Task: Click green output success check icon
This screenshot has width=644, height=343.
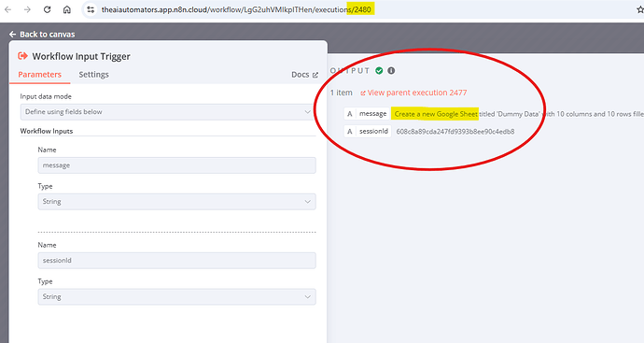Action: click(x=379, y=71)
